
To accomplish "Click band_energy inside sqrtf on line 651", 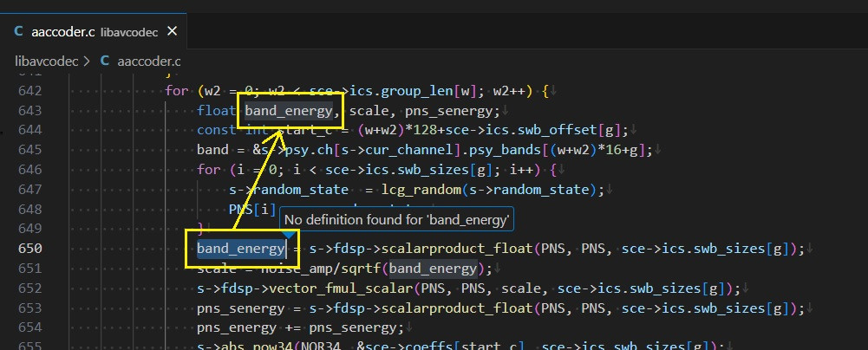I will coord(433,269).
